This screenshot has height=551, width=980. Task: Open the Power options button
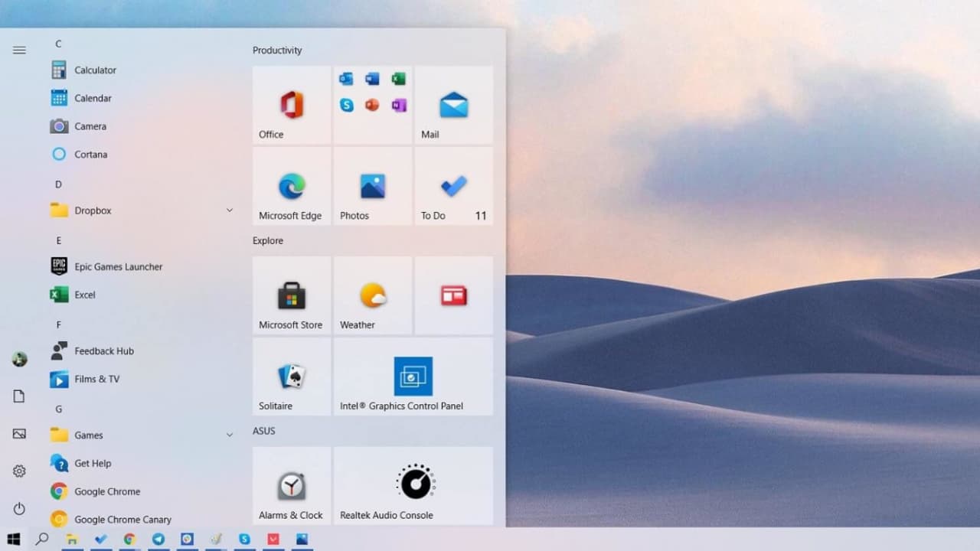click(x=19, y=509)
